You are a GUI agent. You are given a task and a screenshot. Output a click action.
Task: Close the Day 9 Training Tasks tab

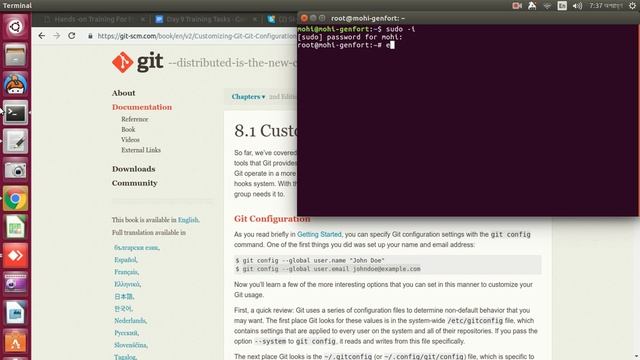(x=255, y=19)
